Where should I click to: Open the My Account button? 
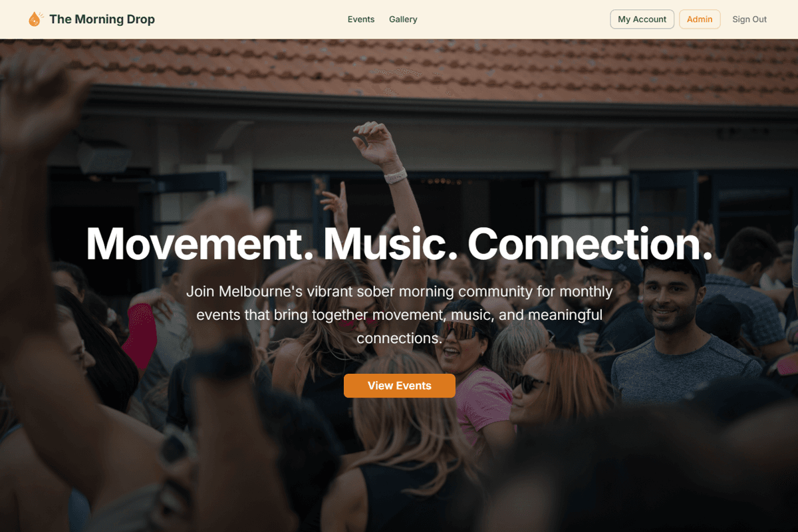click(642, 19)
